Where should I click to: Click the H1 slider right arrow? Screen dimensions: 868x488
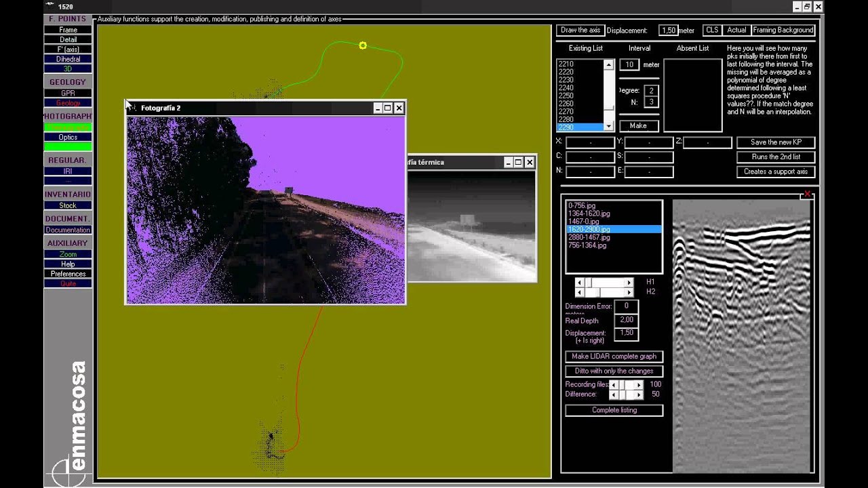click(x=629, y=283)
